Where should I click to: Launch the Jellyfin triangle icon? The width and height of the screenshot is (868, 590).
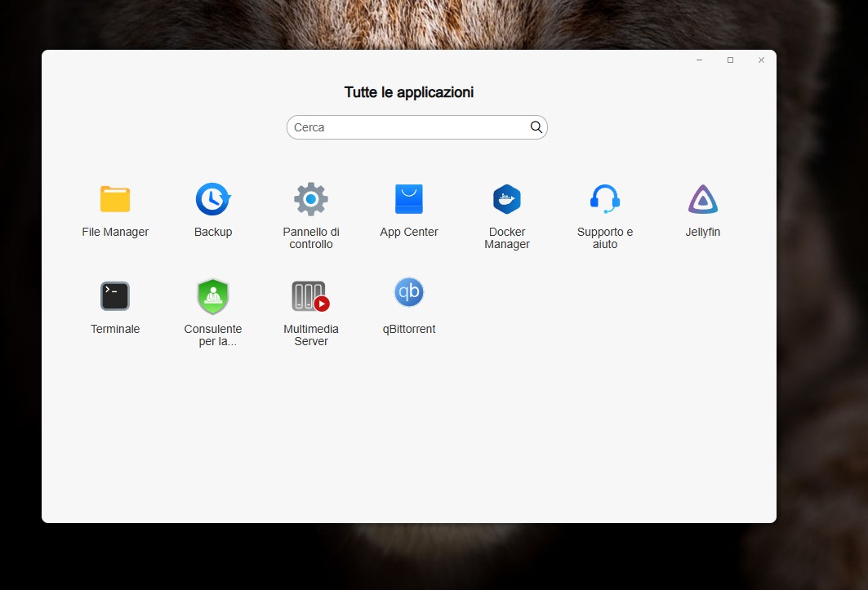pos(703,199)
